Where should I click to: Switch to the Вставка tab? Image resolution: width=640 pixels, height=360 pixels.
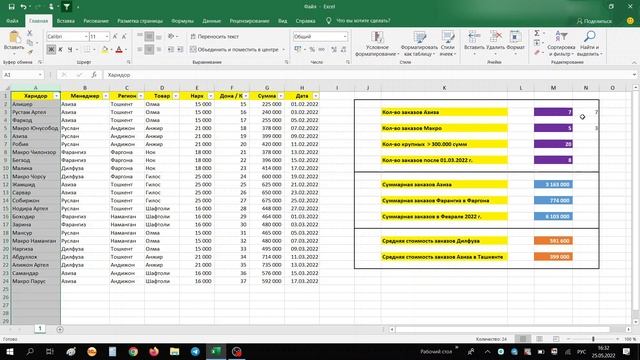coord(66,21)
